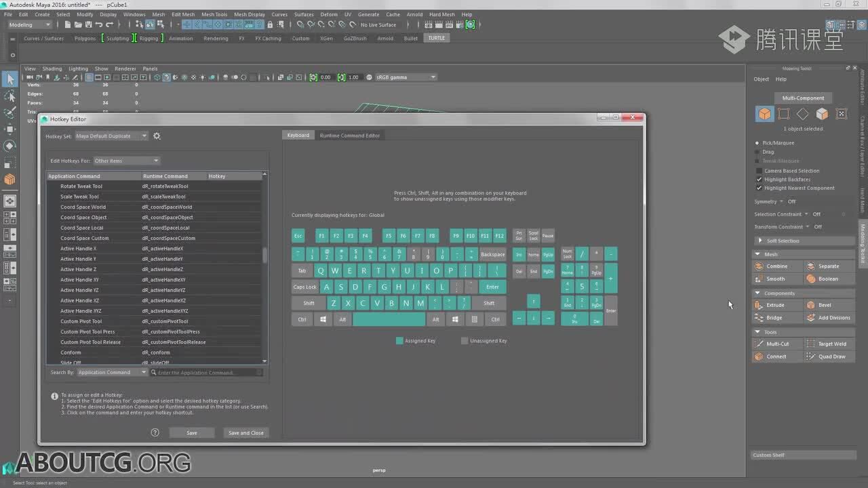This screenshot has width=868, height=488.
Task: Click the Combine mesh icon
Action: (759, 266)
